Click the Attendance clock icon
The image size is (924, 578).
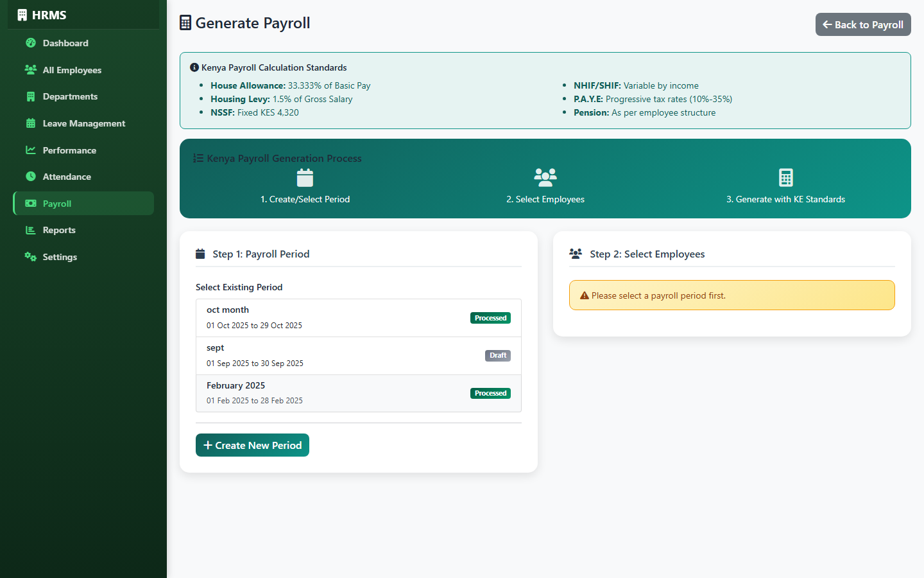pyautogui.click(x=30, y=177)
